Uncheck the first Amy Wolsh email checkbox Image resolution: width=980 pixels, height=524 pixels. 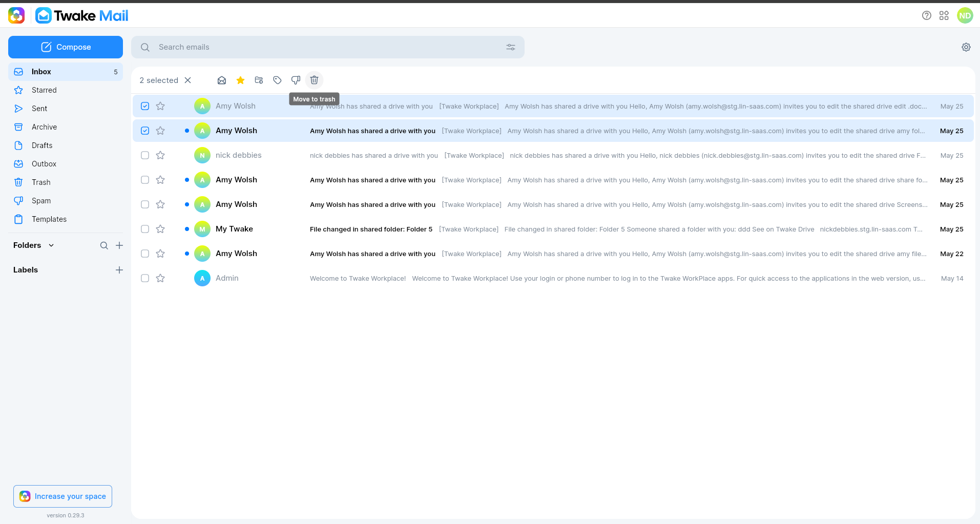(145, 106)
